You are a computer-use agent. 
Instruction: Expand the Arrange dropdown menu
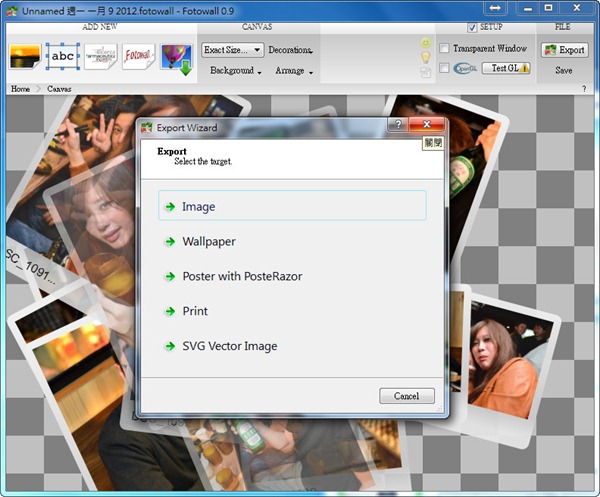[294, 72]
